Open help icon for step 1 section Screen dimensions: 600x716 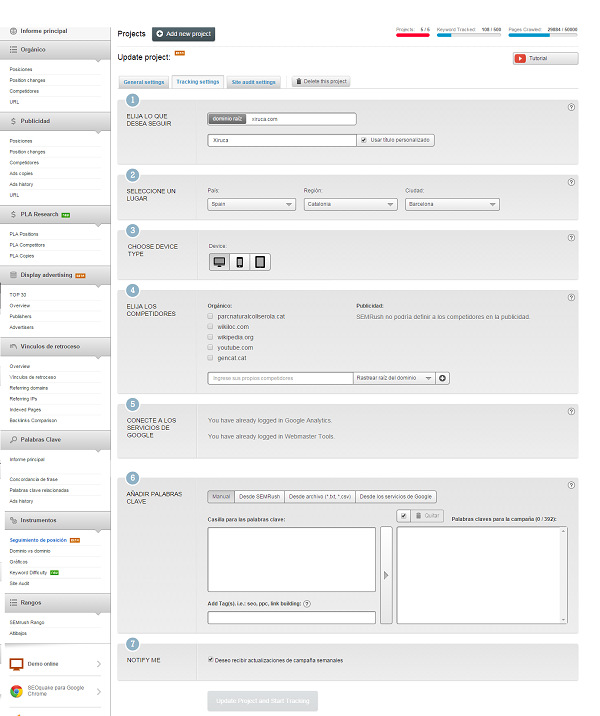coord(571,107)
